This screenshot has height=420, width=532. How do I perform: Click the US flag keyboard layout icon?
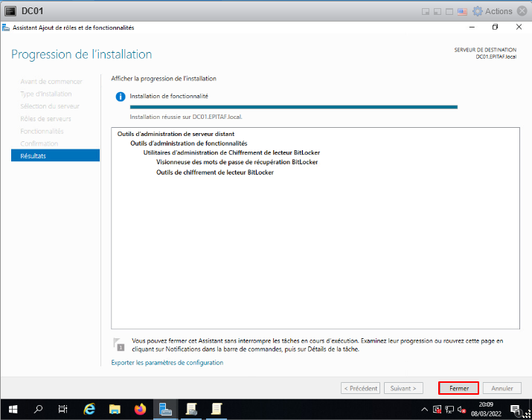[x=462, y=11]
